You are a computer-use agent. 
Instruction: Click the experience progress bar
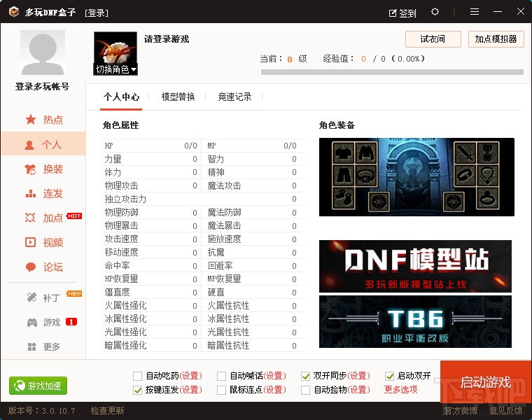pyautogui.click(x=392, y=72)
